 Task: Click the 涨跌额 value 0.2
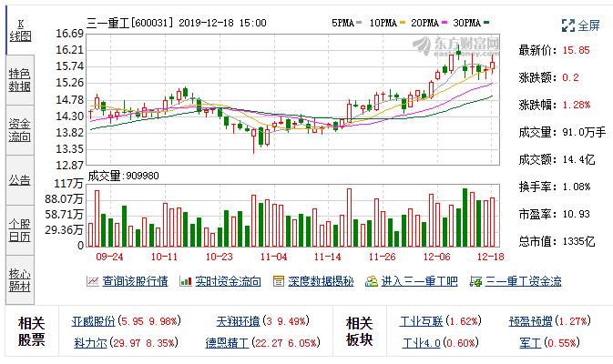571,77
